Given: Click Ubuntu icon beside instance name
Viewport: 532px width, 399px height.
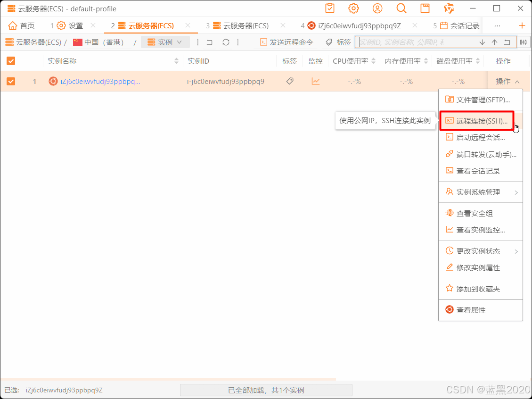Looking at the screenshot, I should pyautogui.click(x=53, y=81).
